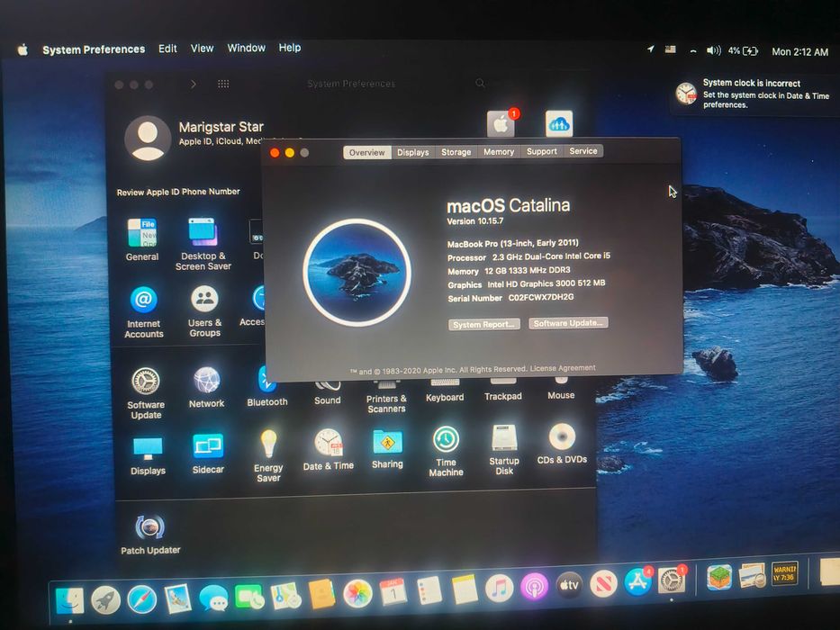Switch to the Storage tab
Viewport: 840px width, 630px height.
coord(456,151)
